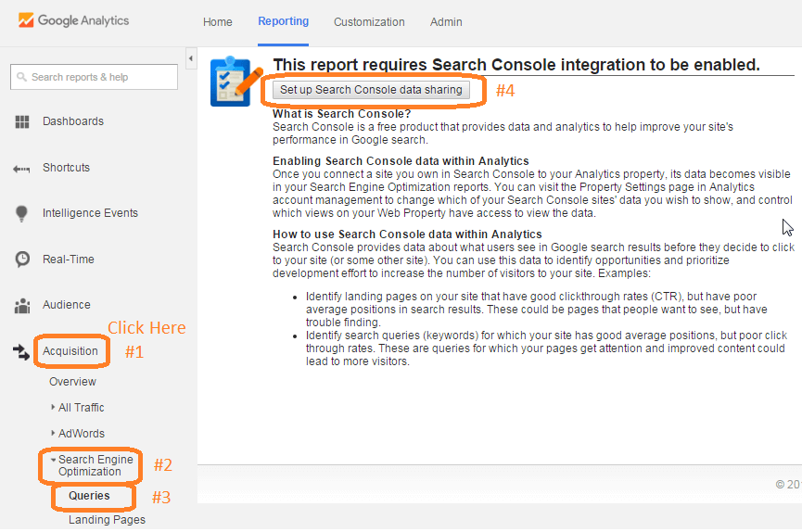Open Real-Time reports
This screenshot has width=802, height=532.
click(68, 260)
